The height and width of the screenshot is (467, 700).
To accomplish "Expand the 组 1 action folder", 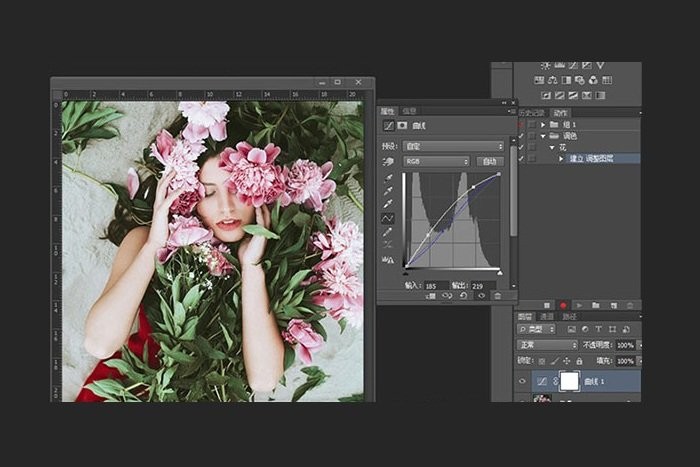I will click(x=542, y=124).
